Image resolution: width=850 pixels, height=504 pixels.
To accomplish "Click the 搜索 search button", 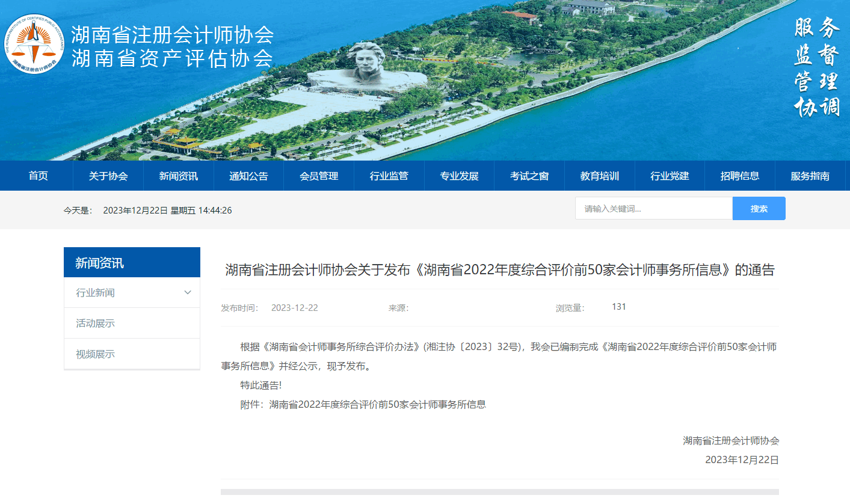I will pos(759,208).
